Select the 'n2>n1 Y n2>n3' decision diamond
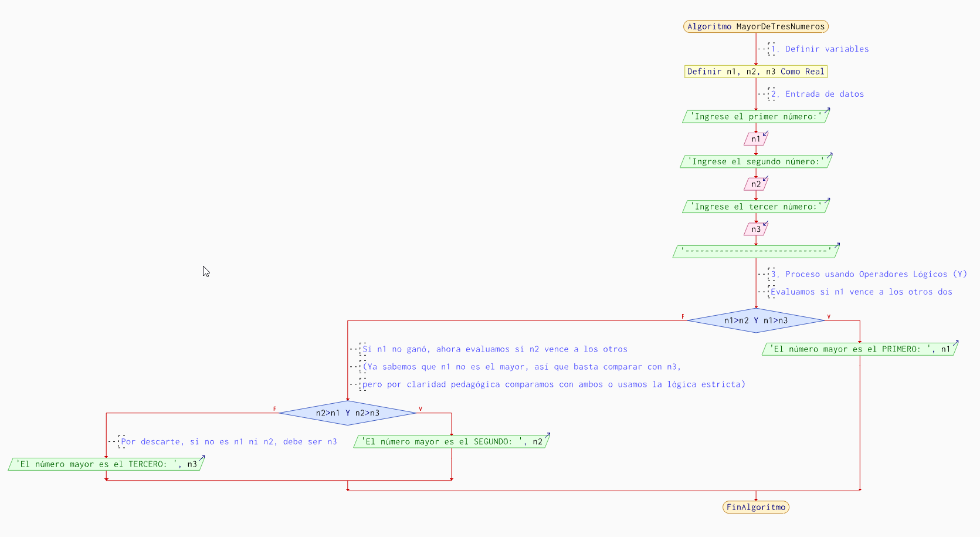Screen dimensions: 980x537 (x=347, y=413)
